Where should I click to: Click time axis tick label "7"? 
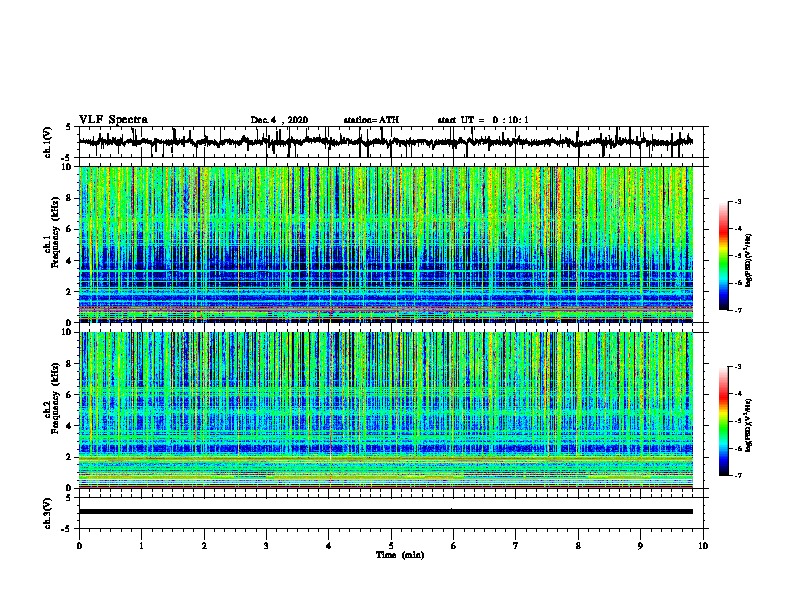[516, 546]
